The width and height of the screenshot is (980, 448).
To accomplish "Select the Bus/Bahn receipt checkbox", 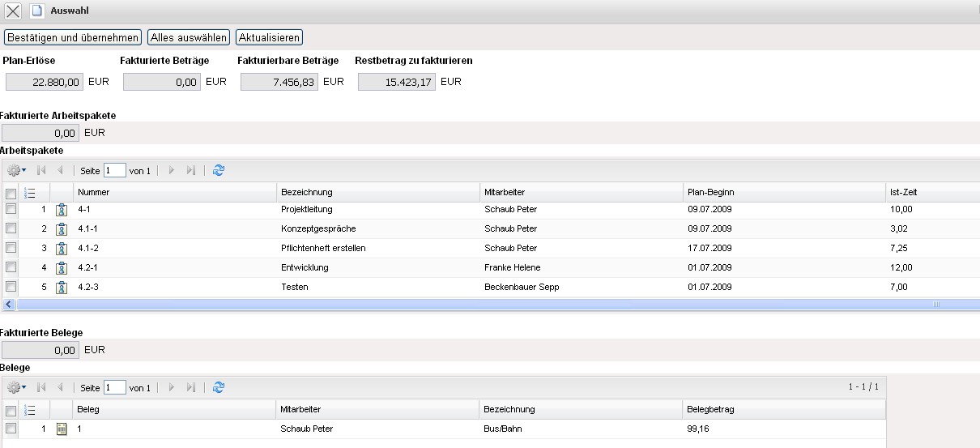I will 11,428.
